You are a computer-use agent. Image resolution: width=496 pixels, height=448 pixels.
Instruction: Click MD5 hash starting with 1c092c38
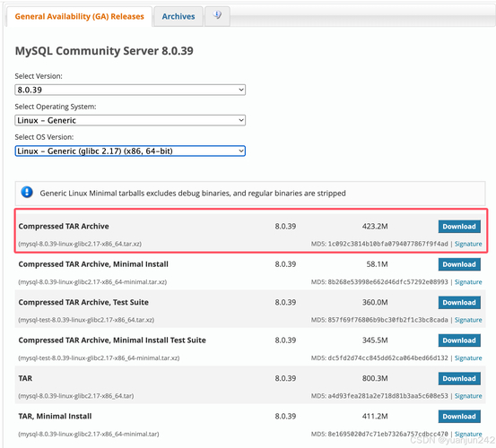click(387, 244)
